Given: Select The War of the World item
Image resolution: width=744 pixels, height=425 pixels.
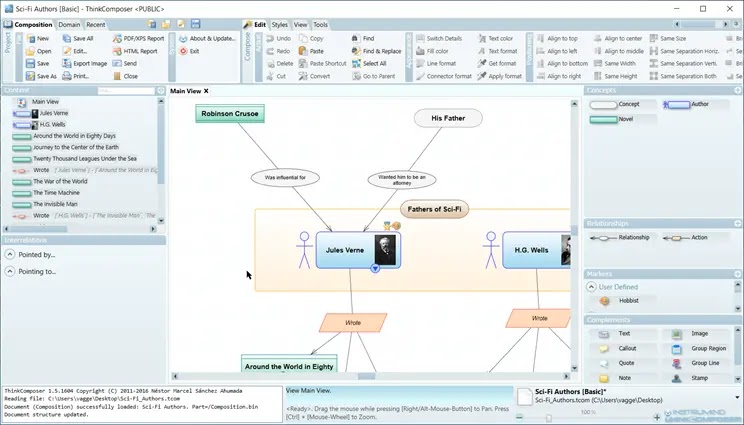Looking at the screenshot, I should pyautogui.click(x=60, y=181).
